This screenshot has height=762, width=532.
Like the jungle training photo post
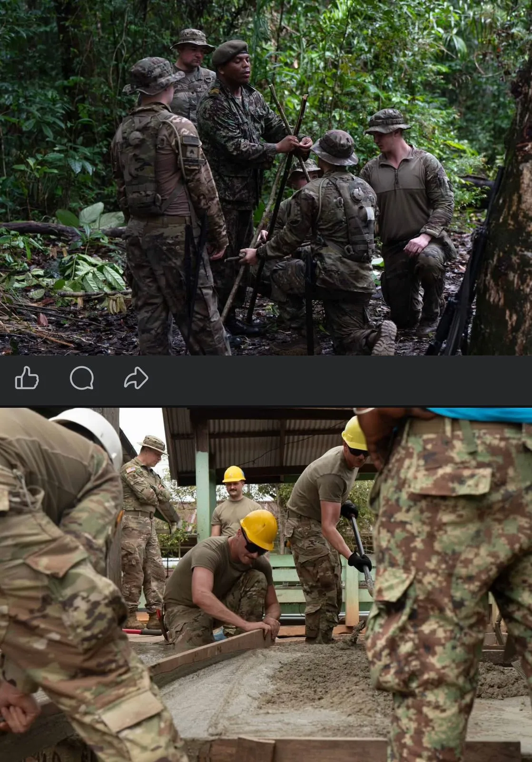pos(27,379)
